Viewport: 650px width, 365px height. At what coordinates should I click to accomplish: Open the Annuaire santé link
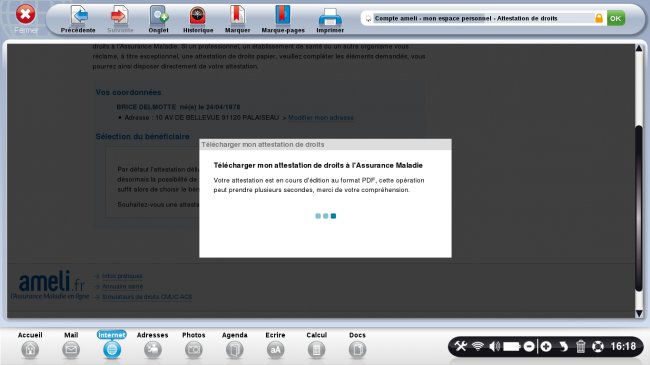[x=122, y=287]
